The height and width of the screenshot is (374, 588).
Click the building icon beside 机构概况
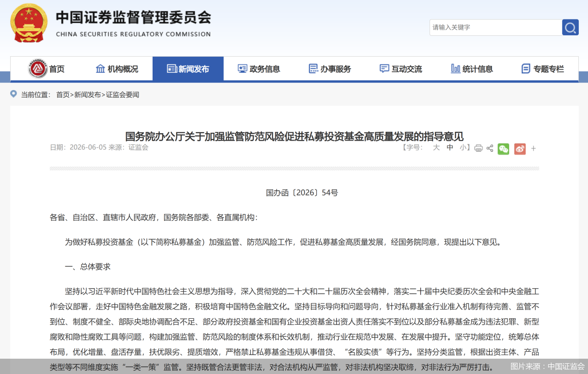100,69
